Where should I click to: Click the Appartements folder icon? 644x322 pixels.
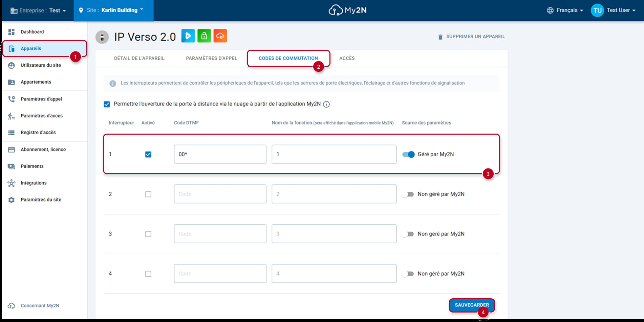click(12, 82)
